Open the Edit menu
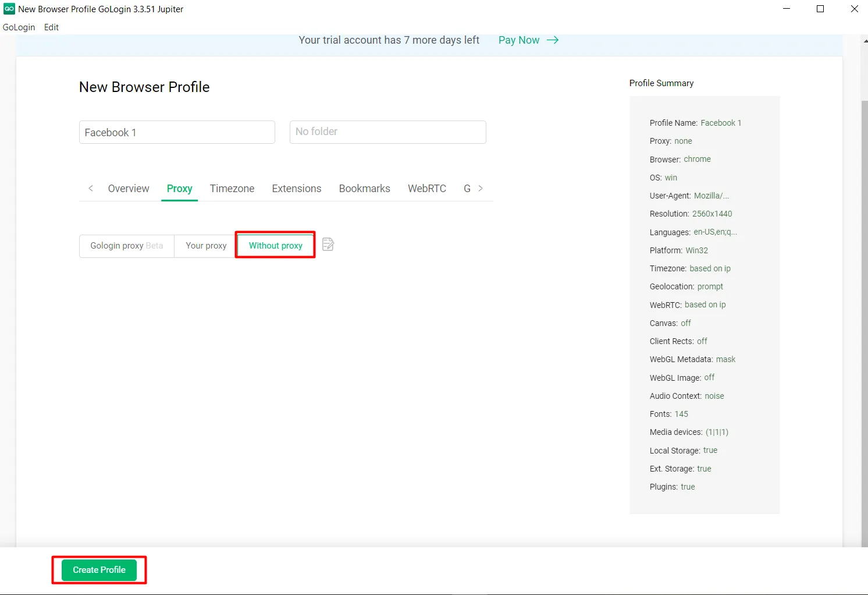 (x=51, y=27)
